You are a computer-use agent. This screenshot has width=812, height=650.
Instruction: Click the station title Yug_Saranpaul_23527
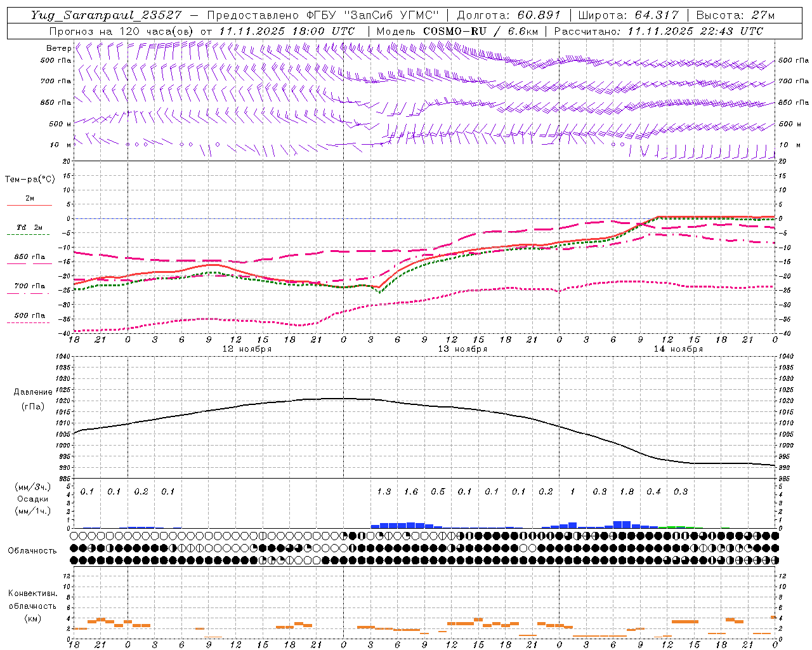point(106,15)
